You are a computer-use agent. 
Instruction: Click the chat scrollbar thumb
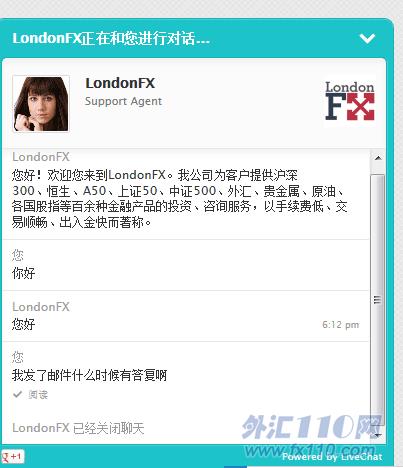pos(377,299)
